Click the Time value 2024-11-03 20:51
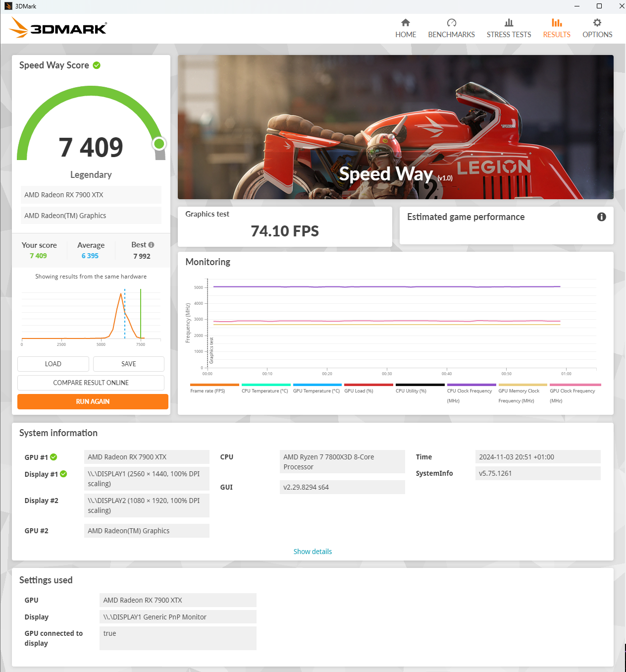This screenshot has height=672, width=626. [x=538, y=457]
